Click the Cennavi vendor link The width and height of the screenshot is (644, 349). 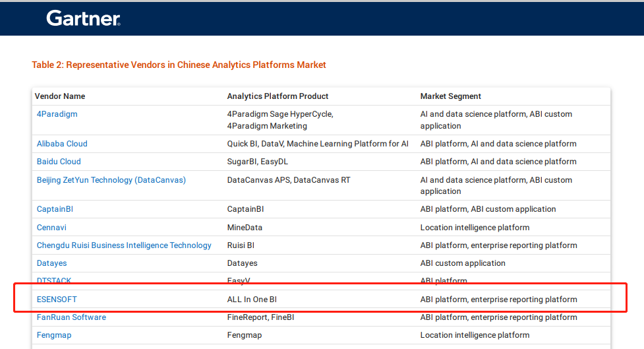click(51, 228)
